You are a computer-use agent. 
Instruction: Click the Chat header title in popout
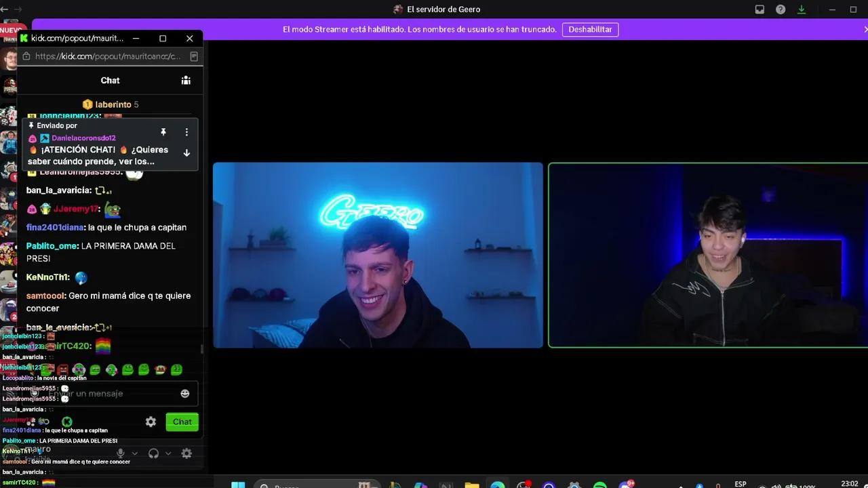[x=110, y=80]
